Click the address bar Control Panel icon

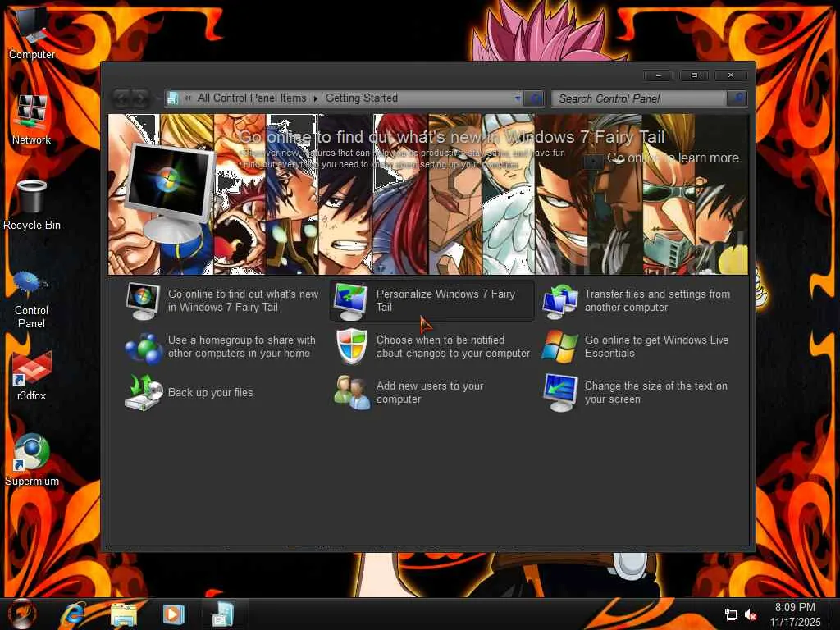(172, 98)
